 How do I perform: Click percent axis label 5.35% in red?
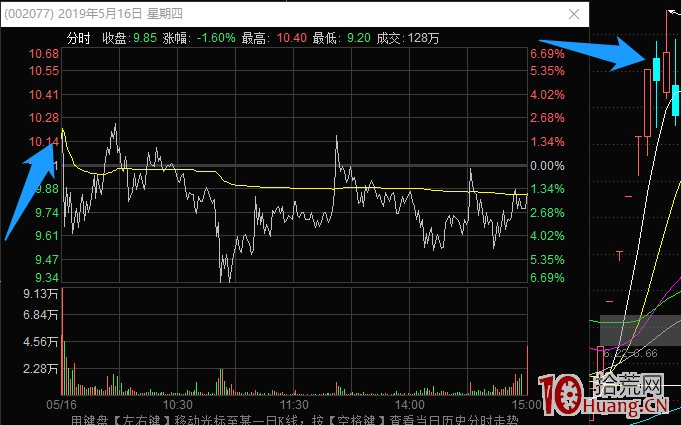coord(547,71)
